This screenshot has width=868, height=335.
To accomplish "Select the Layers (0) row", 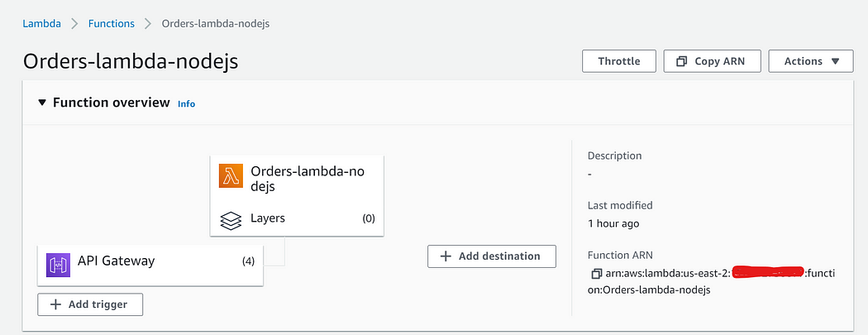I will pos(297,218).
